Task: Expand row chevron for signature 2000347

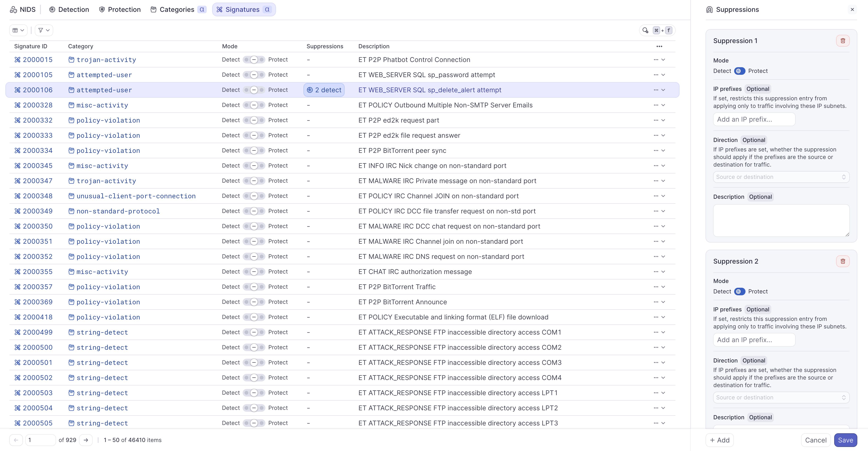Action: (x=663, y=181)
